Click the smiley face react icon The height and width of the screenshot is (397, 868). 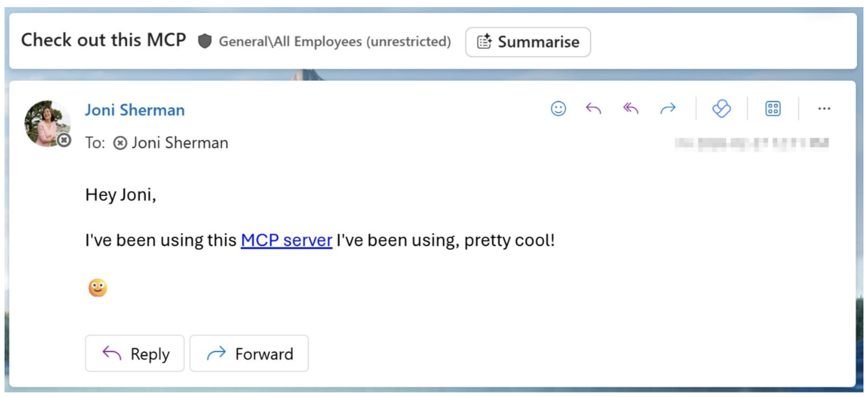pyautogui.click(x=558, y=109)
